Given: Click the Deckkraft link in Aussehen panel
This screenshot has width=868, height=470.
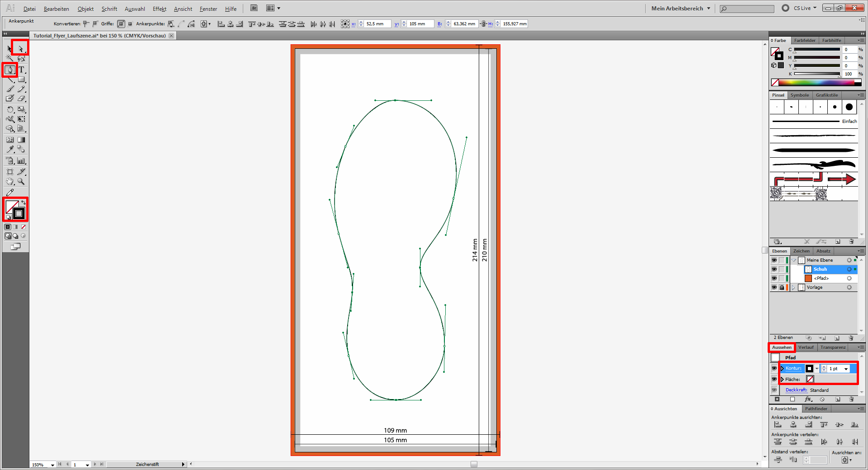Looking at the screenshot, I should (796, 390).
